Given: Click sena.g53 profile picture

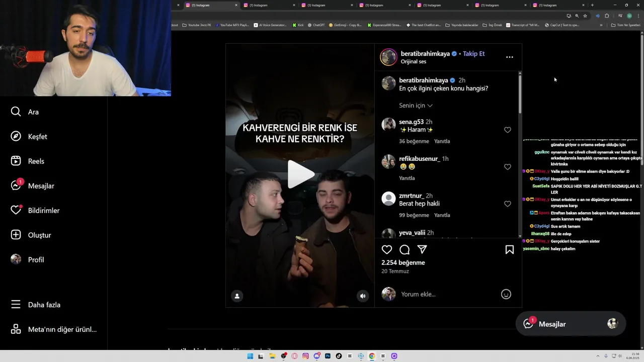Looking at the screenshot, I should click(x=388, y=125).
